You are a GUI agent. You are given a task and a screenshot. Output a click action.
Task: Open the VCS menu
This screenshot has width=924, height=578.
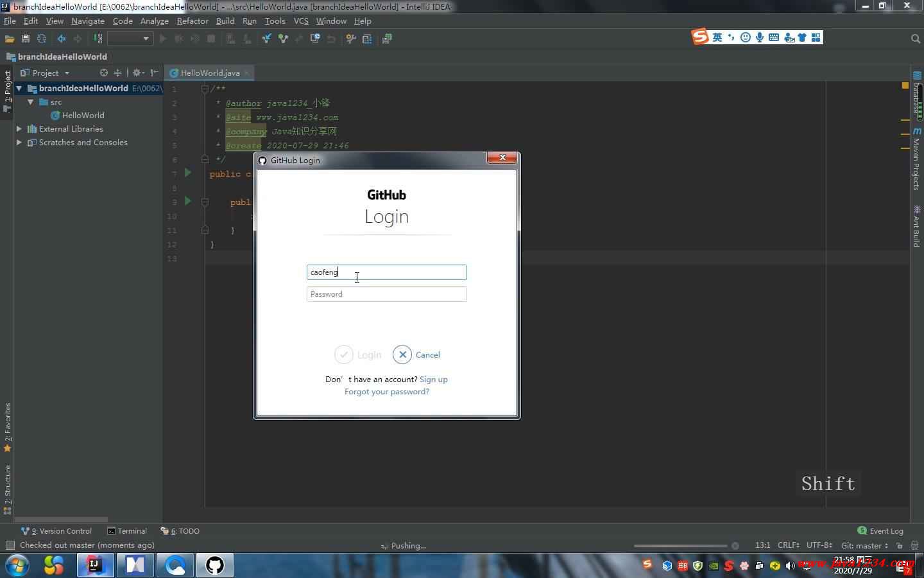click(x=301, y=21)
